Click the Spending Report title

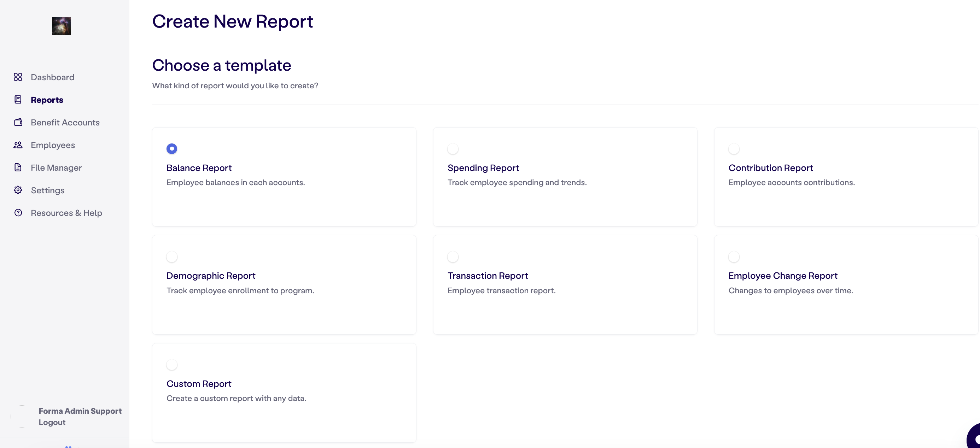483,168
